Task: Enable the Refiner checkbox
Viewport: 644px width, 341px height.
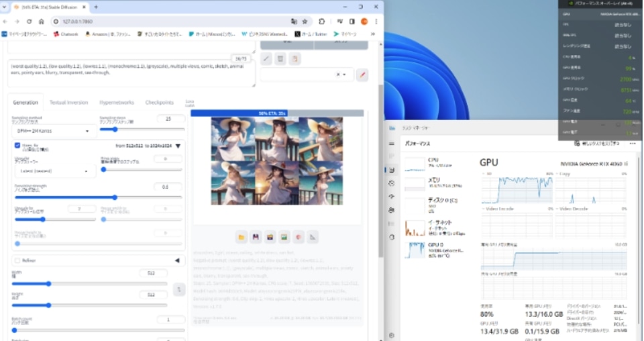Action: coord(17,260)
